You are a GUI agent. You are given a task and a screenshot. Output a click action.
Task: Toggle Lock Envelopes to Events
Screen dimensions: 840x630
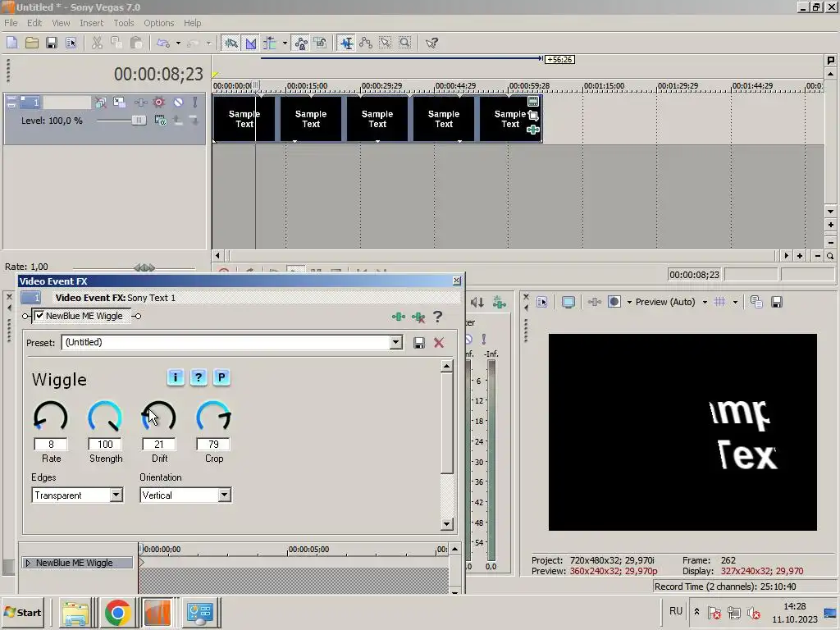pyautogui.click(x=301, y=43)
